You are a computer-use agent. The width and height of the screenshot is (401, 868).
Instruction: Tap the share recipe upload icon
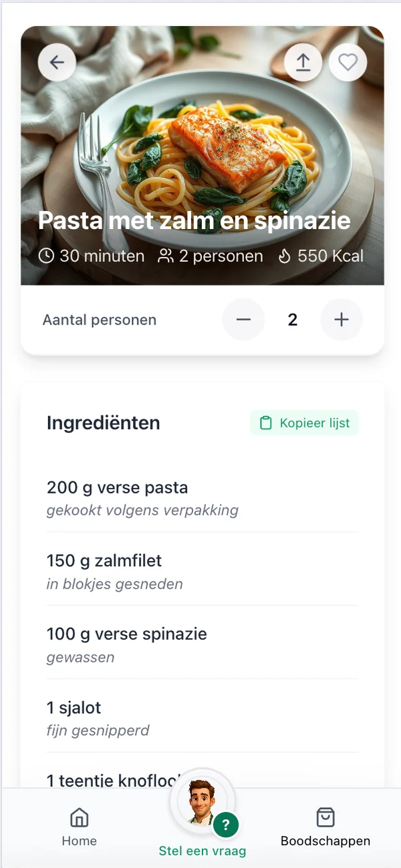303,62
